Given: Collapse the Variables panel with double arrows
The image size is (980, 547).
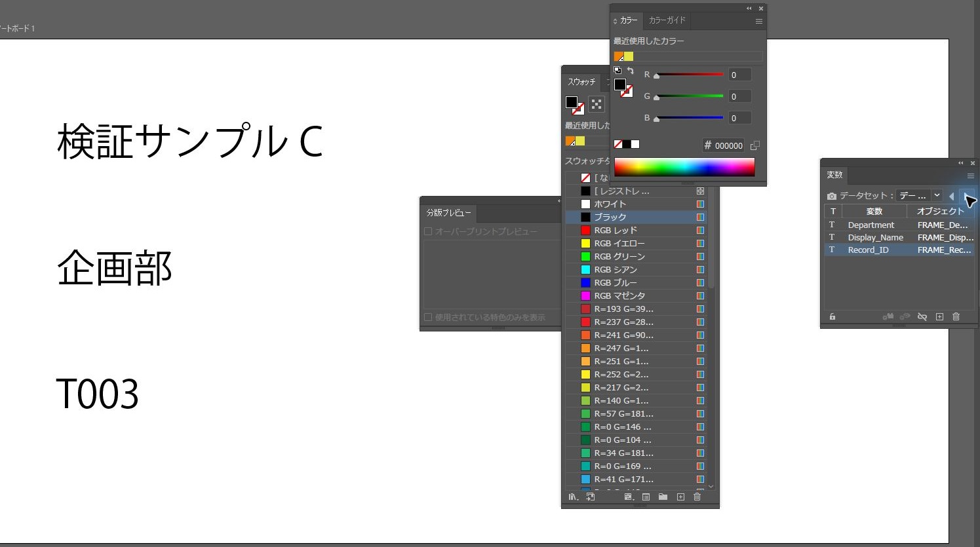Looking at the screenshot, I should pos(960,163).
